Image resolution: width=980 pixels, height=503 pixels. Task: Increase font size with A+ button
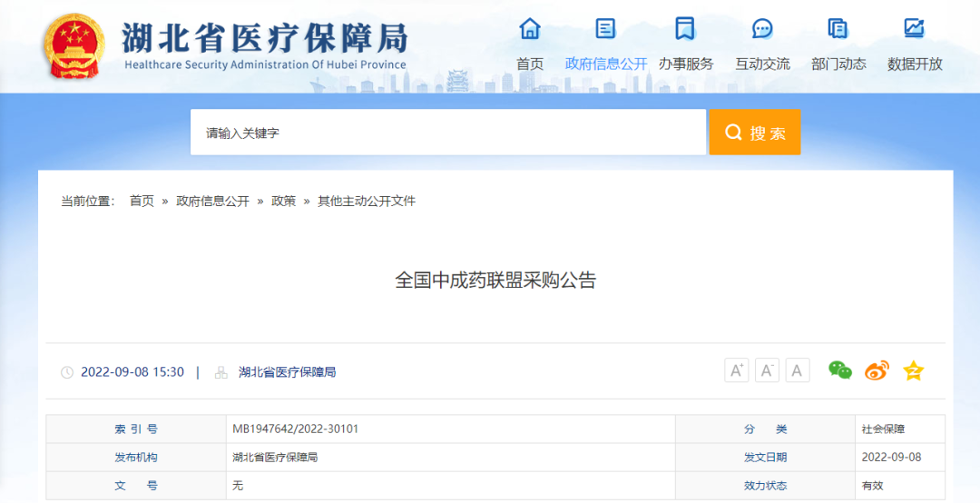(737, 370)
